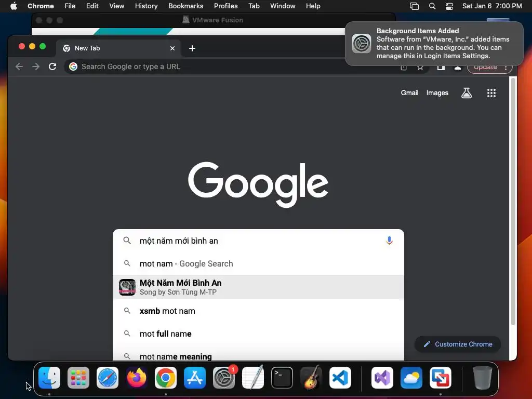Open Search Labs flask icon
The image size is (532, 399).
coord(467,92)
